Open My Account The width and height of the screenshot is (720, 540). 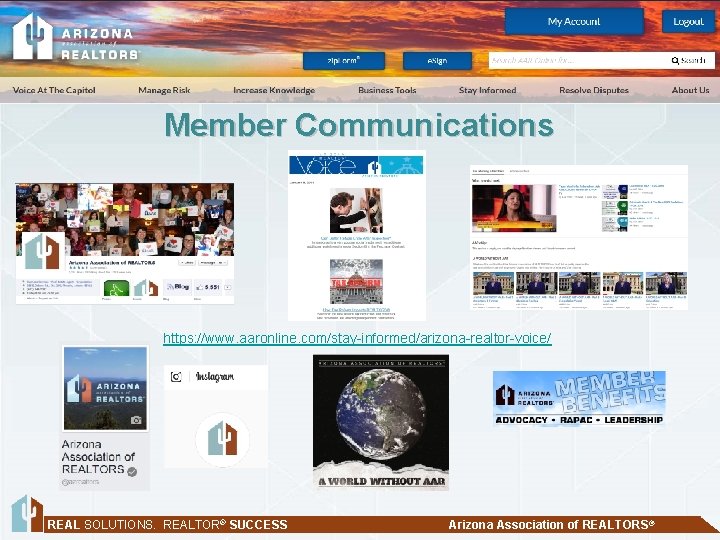(574, 22)
